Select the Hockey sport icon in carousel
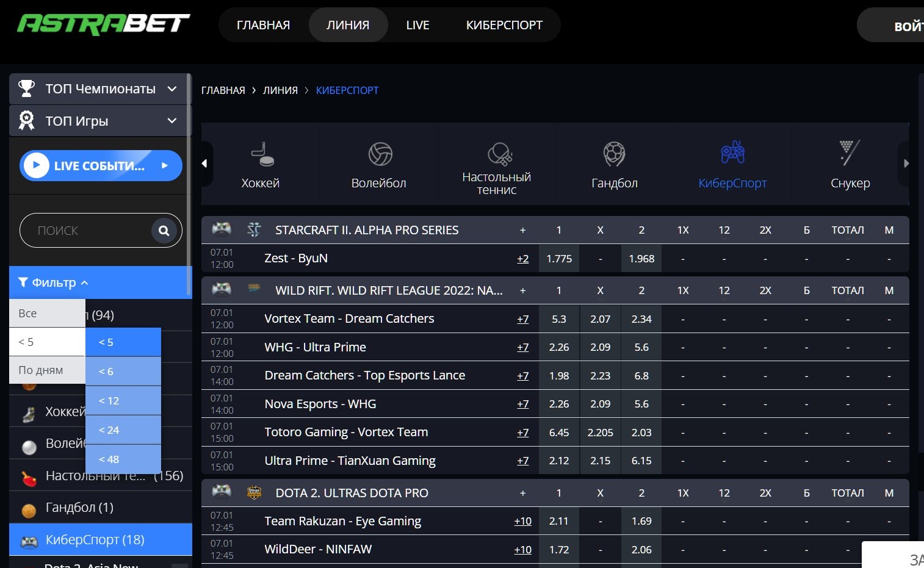This screenshot has height=568, width=924. 262,154
